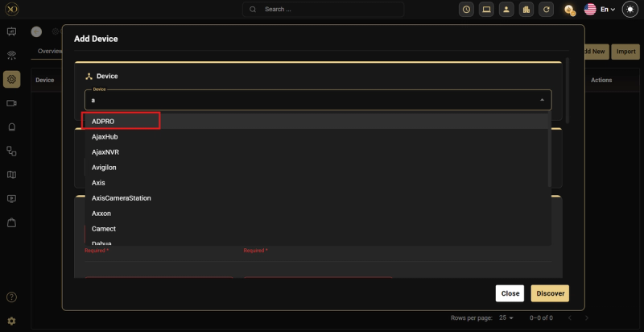Click the building organization icon in top bar
644x332 pixels.
(x=526, y=10)
